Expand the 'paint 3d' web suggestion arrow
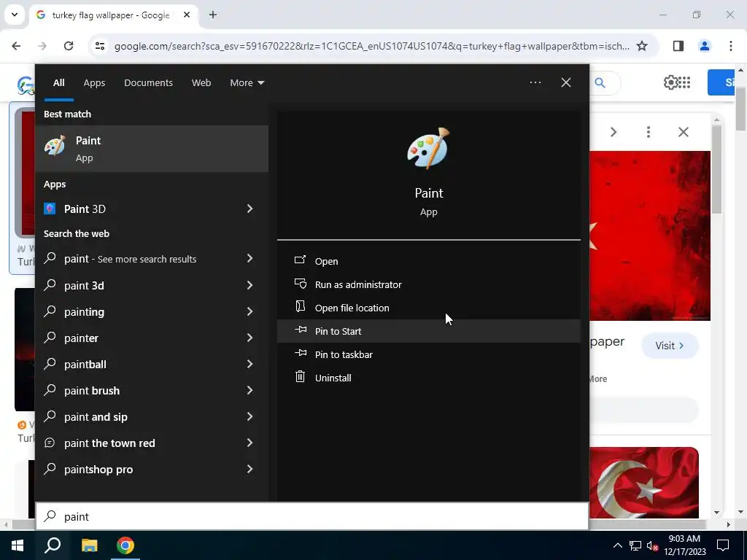747x560 pixels. coord(249,285)
